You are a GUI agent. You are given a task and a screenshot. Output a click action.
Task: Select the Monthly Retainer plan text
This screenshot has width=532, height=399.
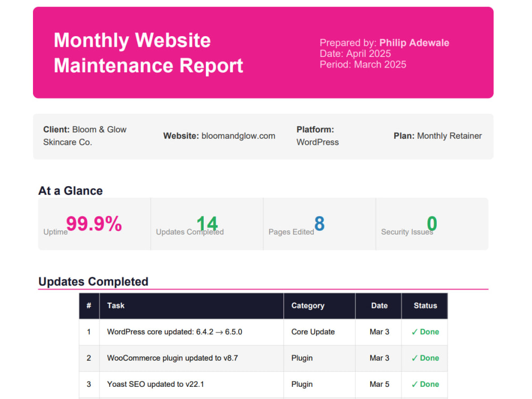coord(449,136)
